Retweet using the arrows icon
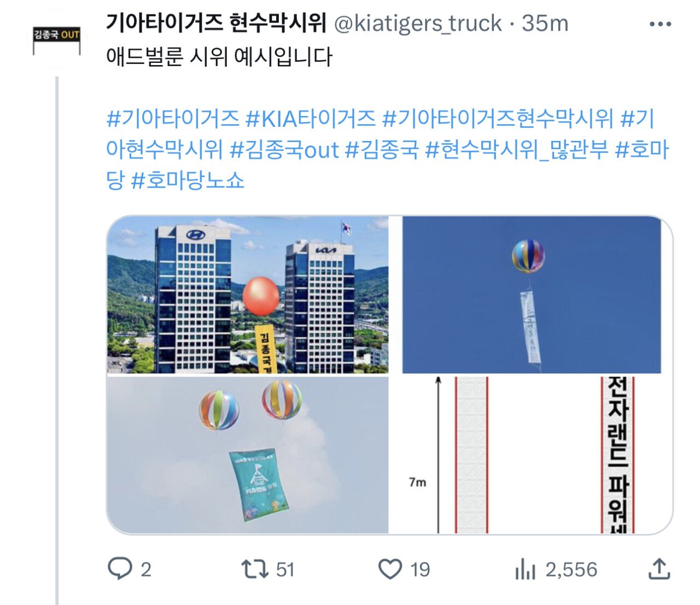The width and height of the screenshot is (700, 605). [255, 569]
